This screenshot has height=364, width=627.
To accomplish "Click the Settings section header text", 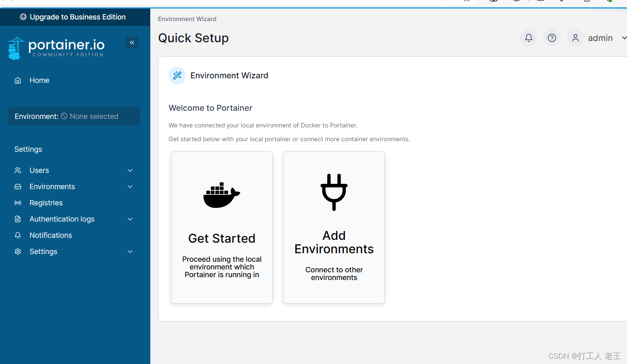I will [x=28, y=149].
